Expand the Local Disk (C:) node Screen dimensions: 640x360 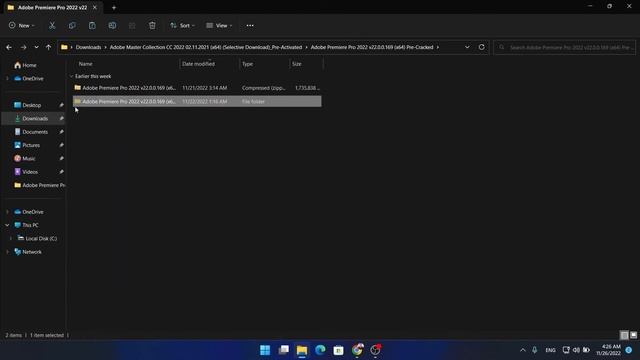(x=11, y=238)
